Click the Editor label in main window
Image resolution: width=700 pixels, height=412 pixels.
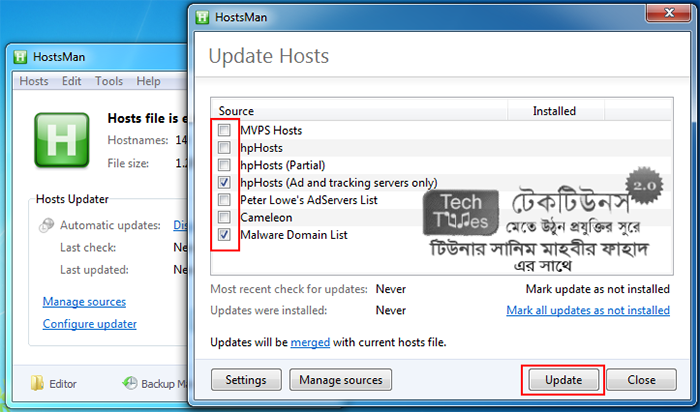(63, 384)
